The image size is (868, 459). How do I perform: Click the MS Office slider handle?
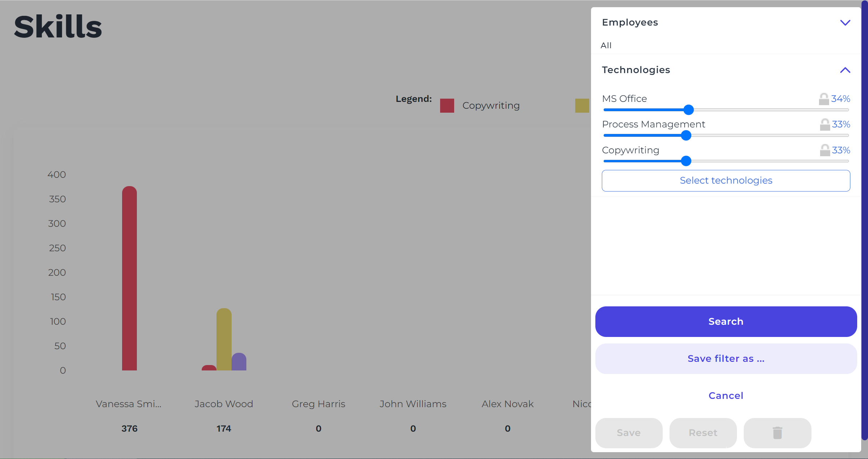[x=688, y=110]
